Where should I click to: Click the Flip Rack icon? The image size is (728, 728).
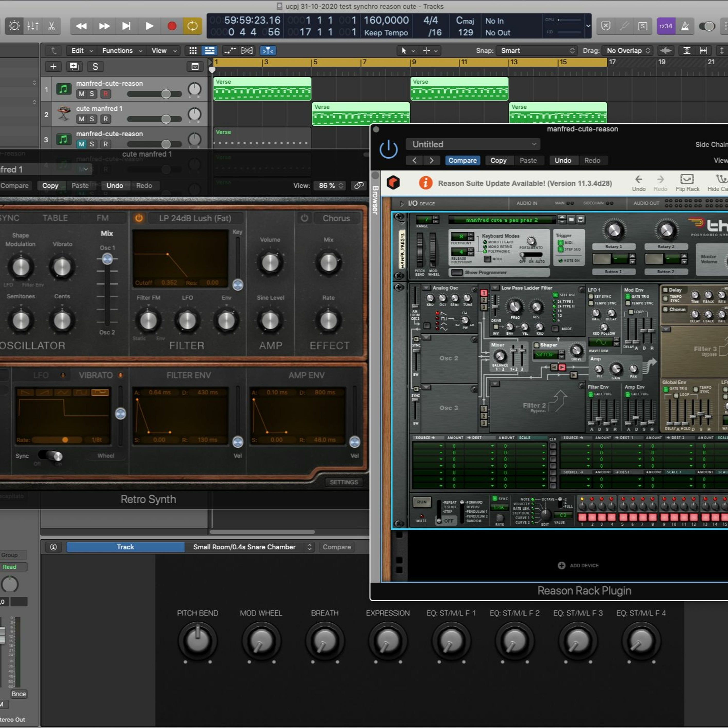(x=687, y=183)
